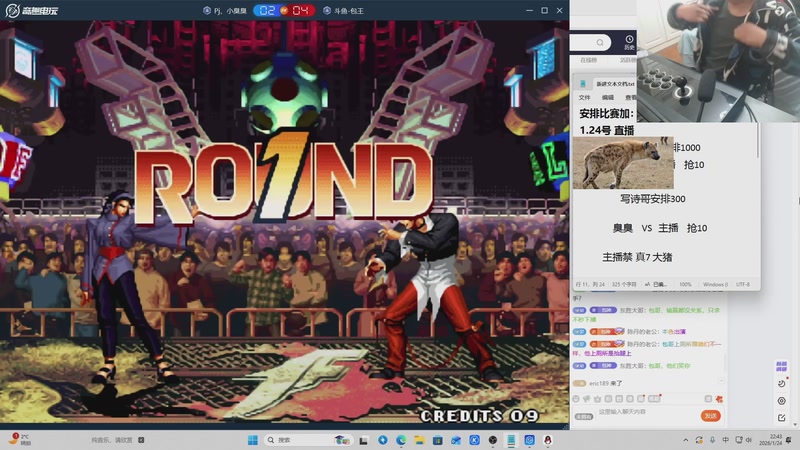Click the '安排比赛加:' heading text

607,114
